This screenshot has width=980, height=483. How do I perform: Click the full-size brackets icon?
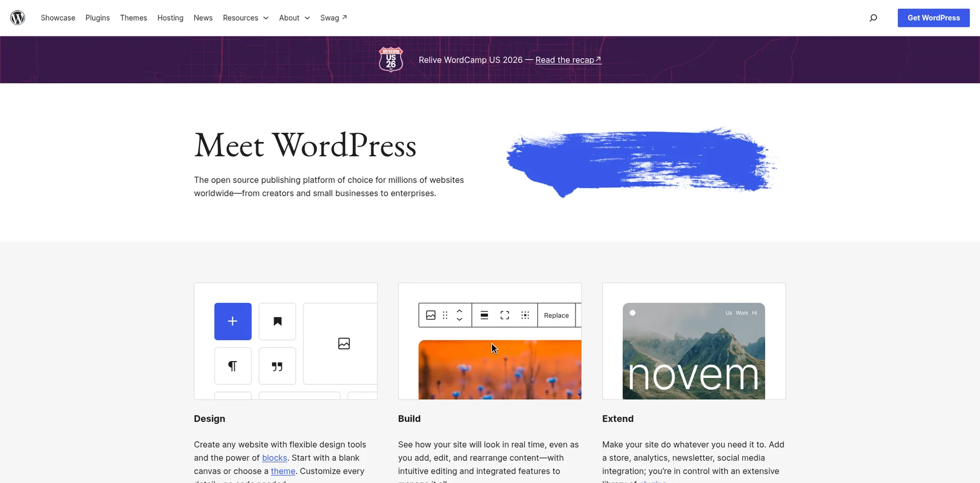(505, 315)
